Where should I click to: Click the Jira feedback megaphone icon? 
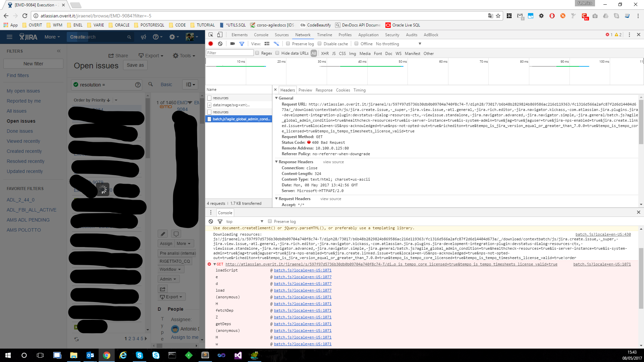click(x=144, y=37)
